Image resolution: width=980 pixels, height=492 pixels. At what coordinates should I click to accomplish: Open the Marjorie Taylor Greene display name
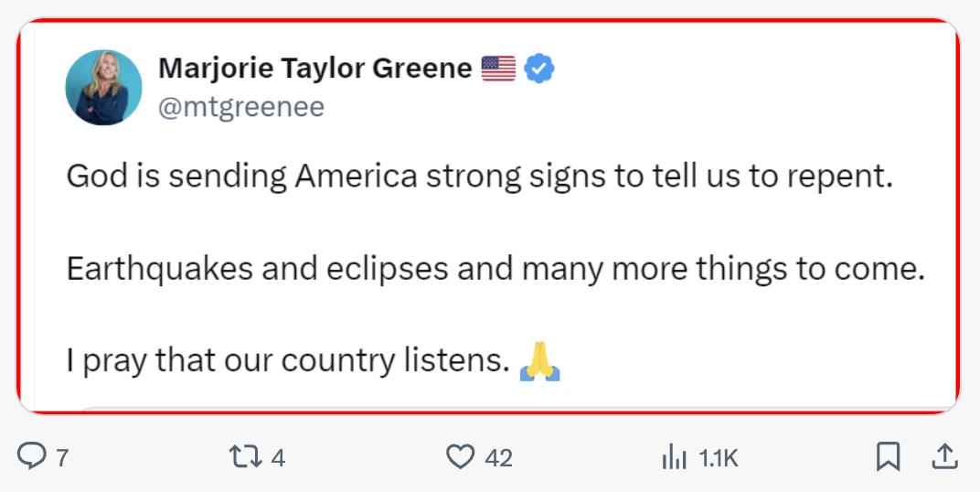(315, 69)
